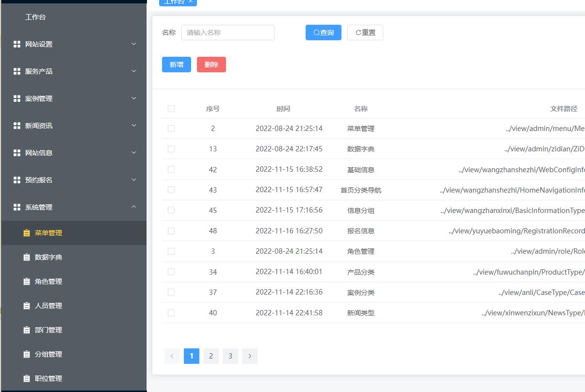The height and width of the screenshot is (392, 585).
Task: Focus the 请输入名称 name input field
Action: (x=228, y=33)
